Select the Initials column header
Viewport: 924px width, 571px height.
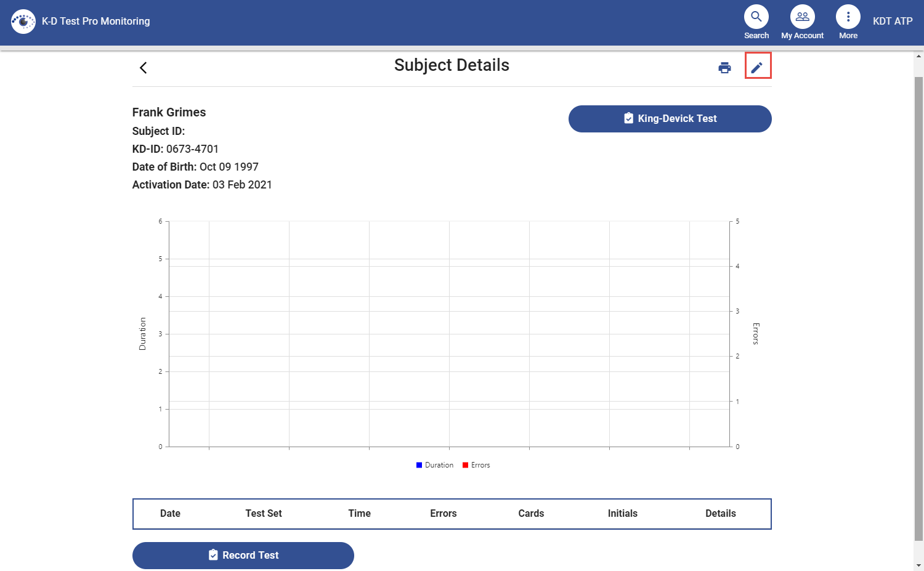coord(622,513)
